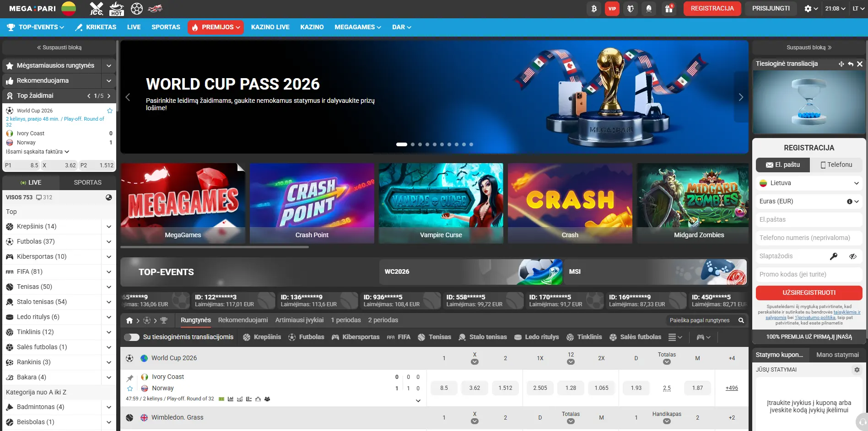Open the privatumo politika link
The height and width of the screenshot is (431, 868).
pos(815,318)
